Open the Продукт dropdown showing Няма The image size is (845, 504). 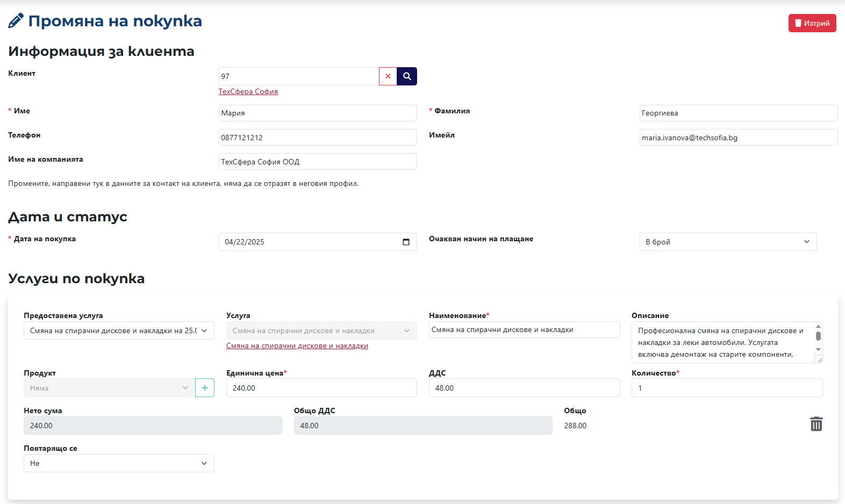[109, 388]
